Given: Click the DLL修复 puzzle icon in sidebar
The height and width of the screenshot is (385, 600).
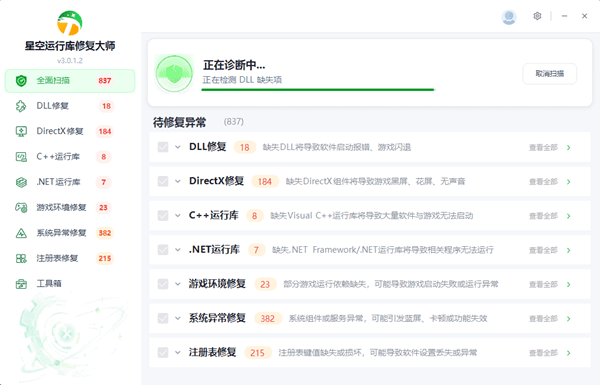Looking at the screenshot, I should click(x=21, y=106).
